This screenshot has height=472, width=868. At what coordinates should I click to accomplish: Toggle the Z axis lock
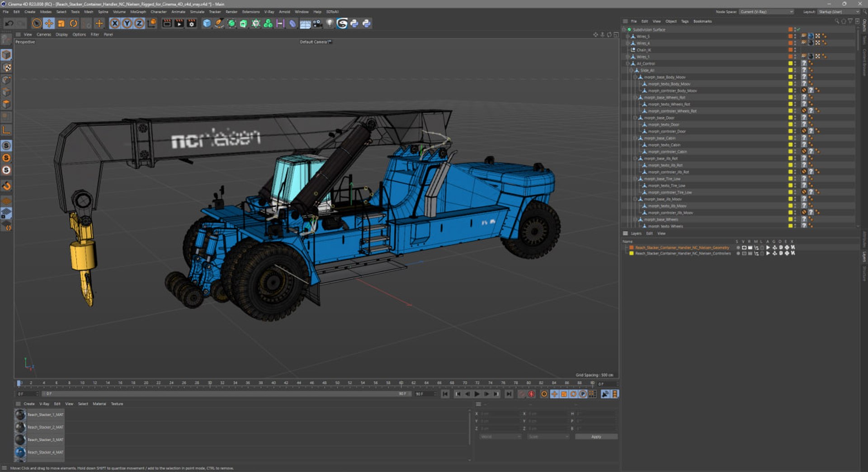point(139,24)
